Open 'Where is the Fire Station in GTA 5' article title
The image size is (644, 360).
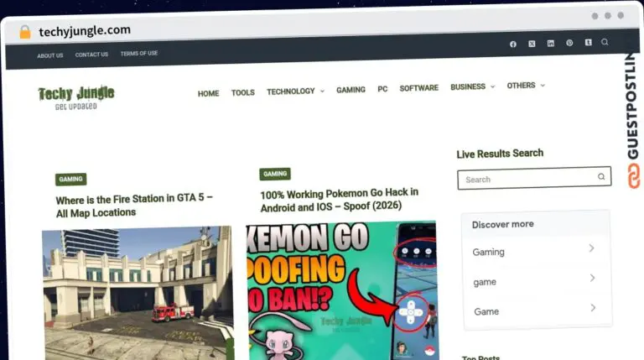134,206
